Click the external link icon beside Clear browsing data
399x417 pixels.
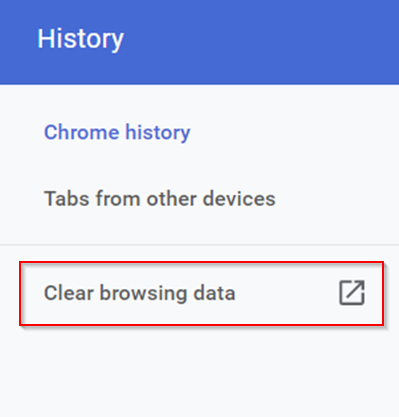tap(352, 293)
